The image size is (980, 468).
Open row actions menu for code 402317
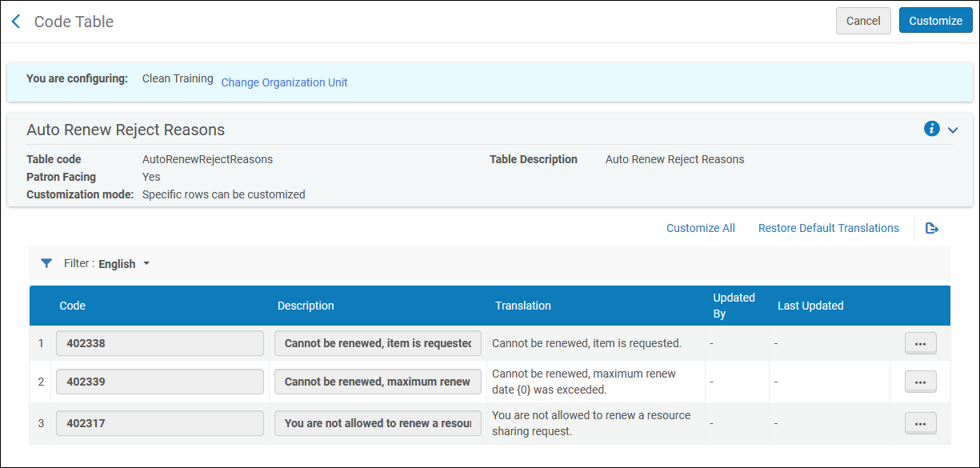click(x=920, y=423)
